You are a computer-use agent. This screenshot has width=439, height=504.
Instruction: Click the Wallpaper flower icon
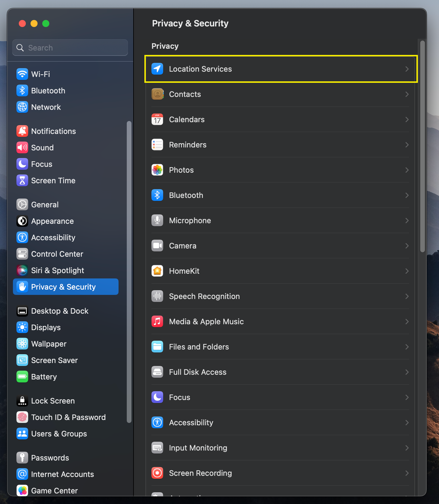click(22, 344)
